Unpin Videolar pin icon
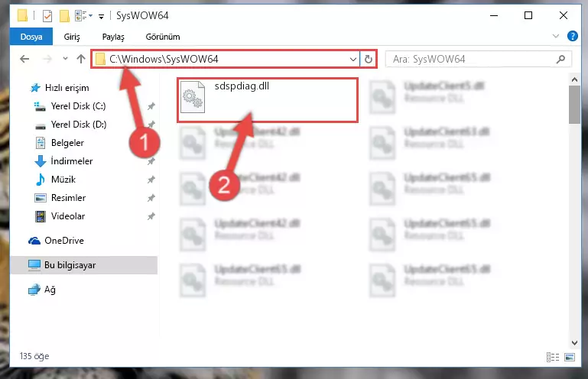The image size is (588, 379). coord(151,216)
